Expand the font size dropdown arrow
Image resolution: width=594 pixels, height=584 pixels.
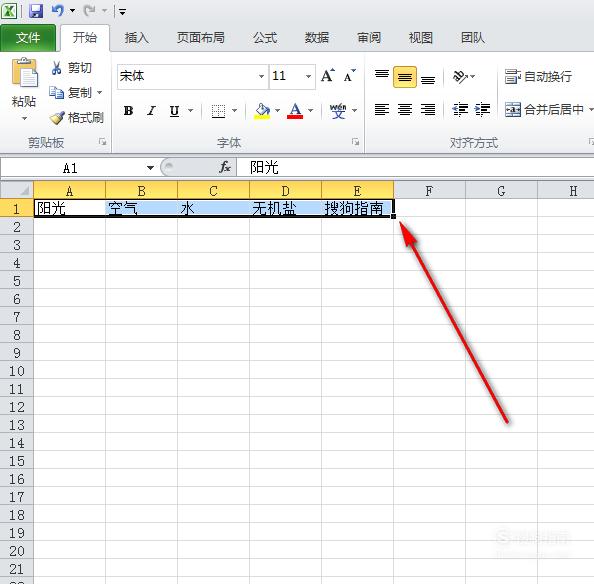(309, 76)
